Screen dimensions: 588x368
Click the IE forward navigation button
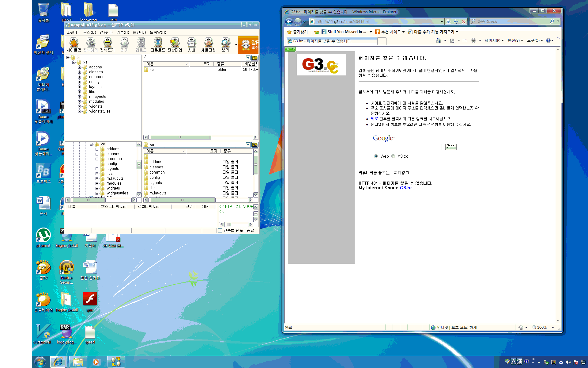(x=298, y=21)
